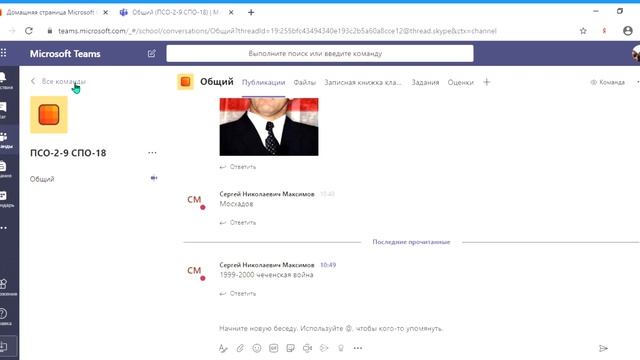Open the sticker picker

[291, 348]
